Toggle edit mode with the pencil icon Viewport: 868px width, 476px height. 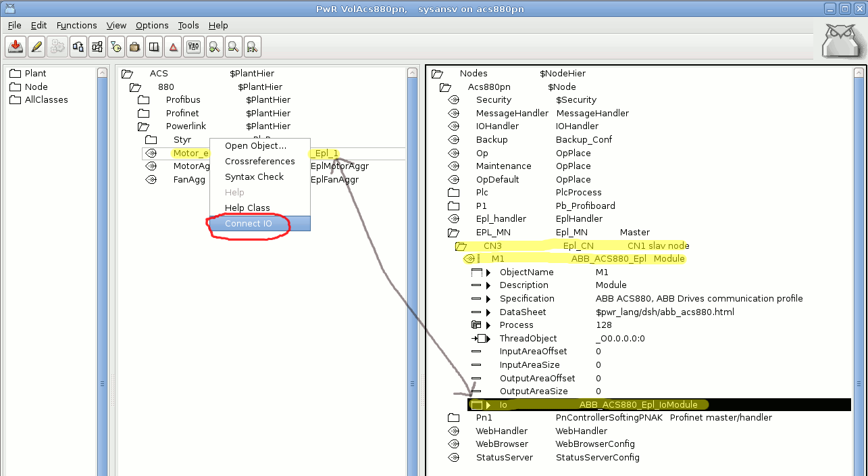[36, 47]
